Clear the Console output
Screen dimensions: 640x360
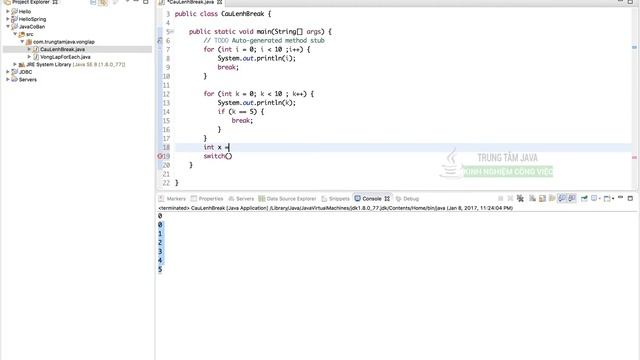[x=533, y=198]
